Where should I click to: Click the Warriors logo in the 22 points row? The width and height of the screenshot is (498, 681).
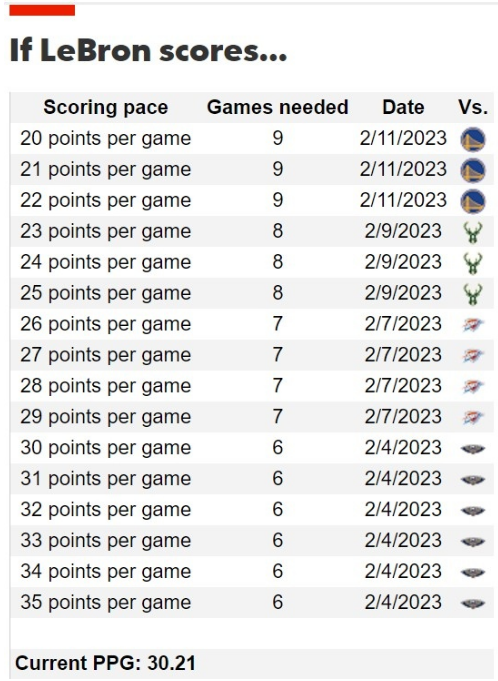point(472,201)
